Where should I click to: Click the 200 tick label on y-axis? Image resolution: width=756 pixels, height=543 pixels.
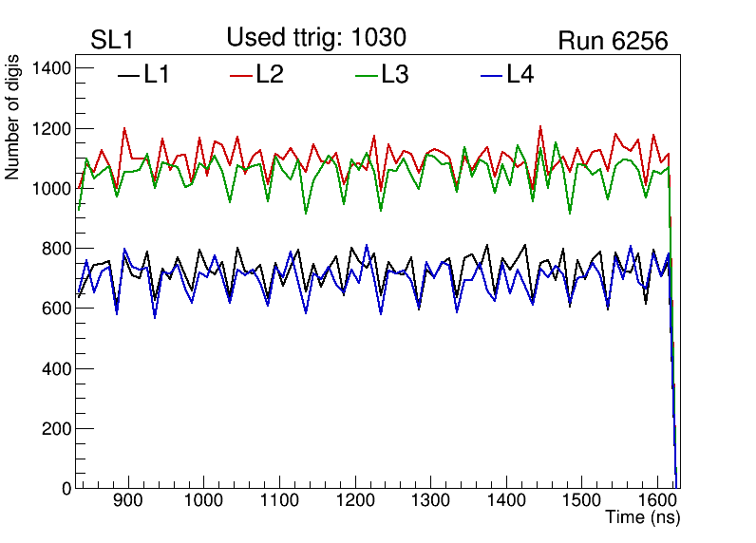point(56,429)
